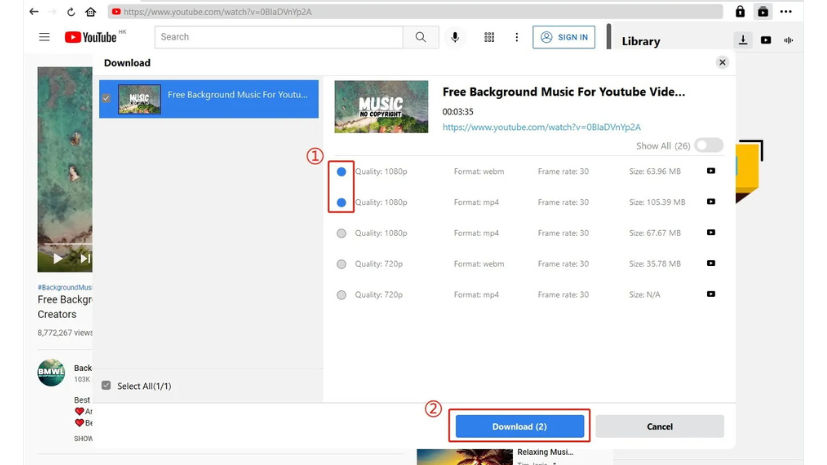The image size is (827, 465).
Task: Reload the page with the refresh icon
Action: pyautogui.click(x=70, y=12)
